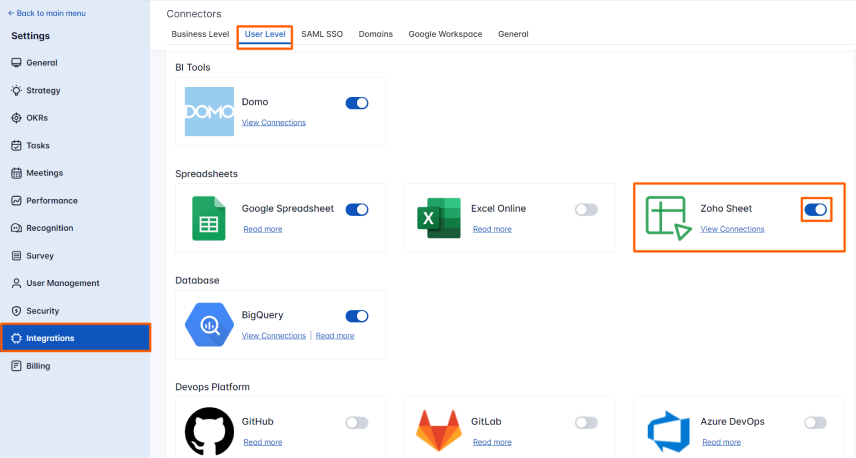Click the BigQuery hexagon logo
This screenshot has height=458, width=856.
pos(209,325)
